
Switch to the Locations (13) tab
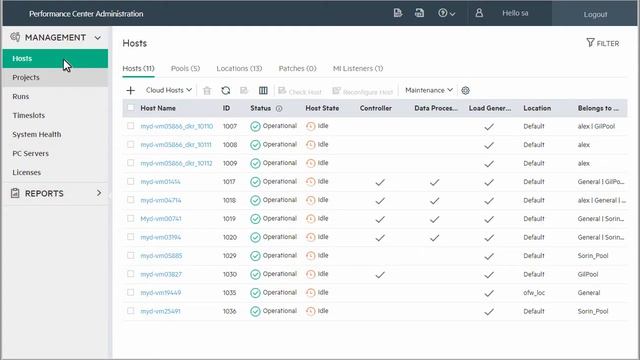(239, 68)
